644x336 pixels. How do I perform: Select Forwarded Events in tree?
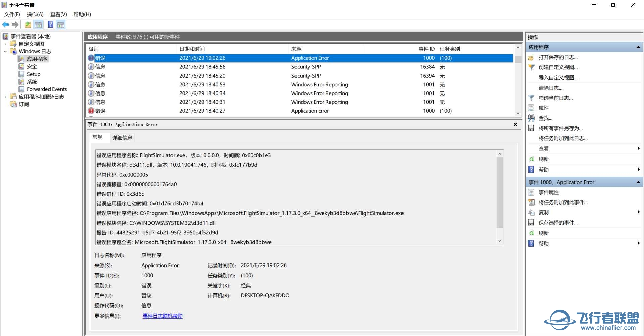47,89
